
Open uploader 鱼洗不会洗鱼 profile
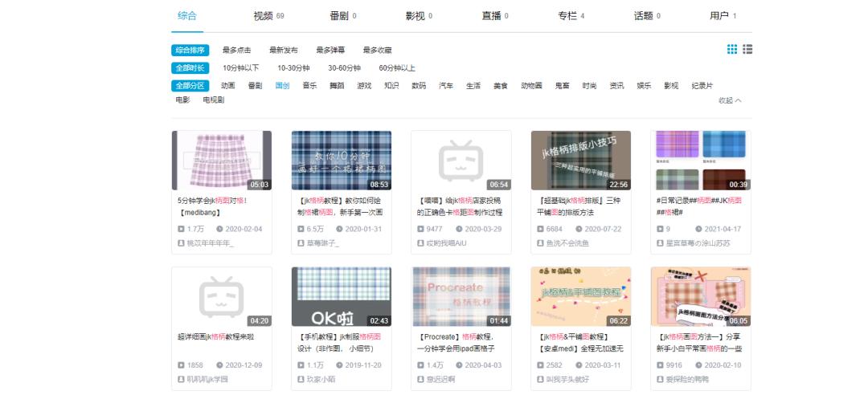tap(567, 243)
